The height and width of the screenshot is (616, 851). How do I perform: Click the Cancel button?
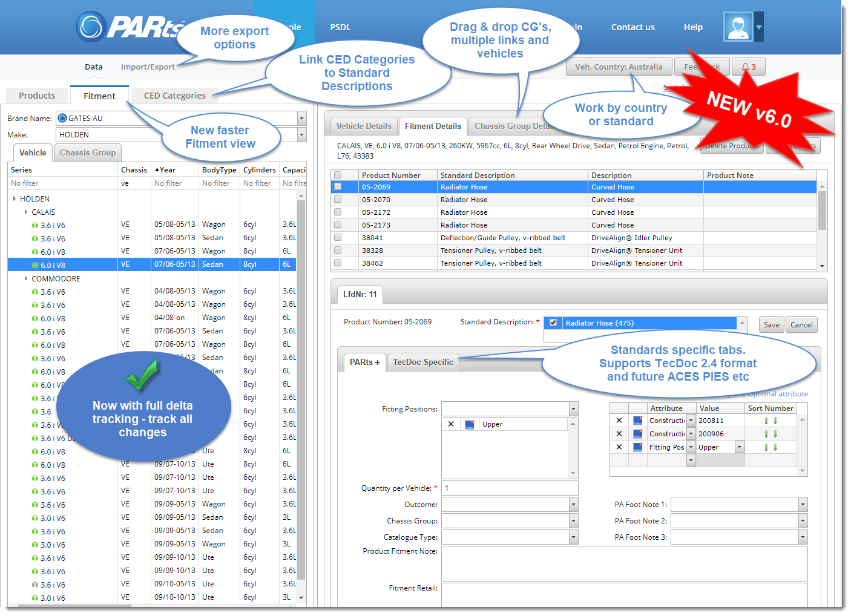(x=802, y=325)
